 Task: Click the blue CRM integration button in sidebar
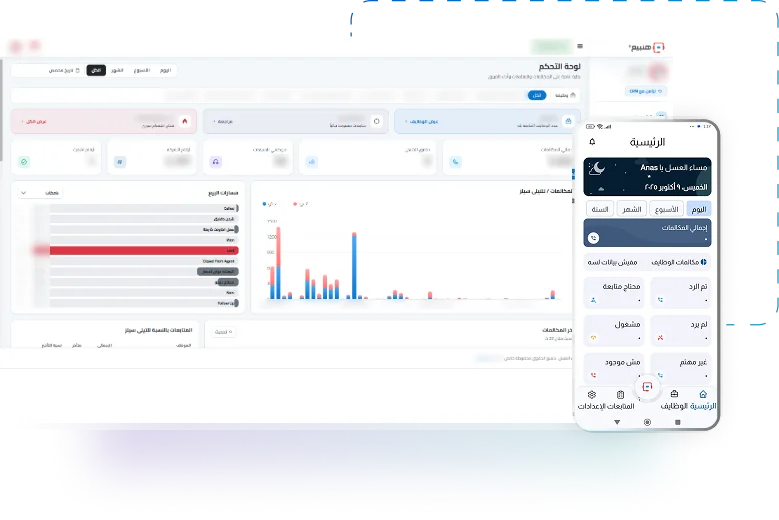(645, 91)
